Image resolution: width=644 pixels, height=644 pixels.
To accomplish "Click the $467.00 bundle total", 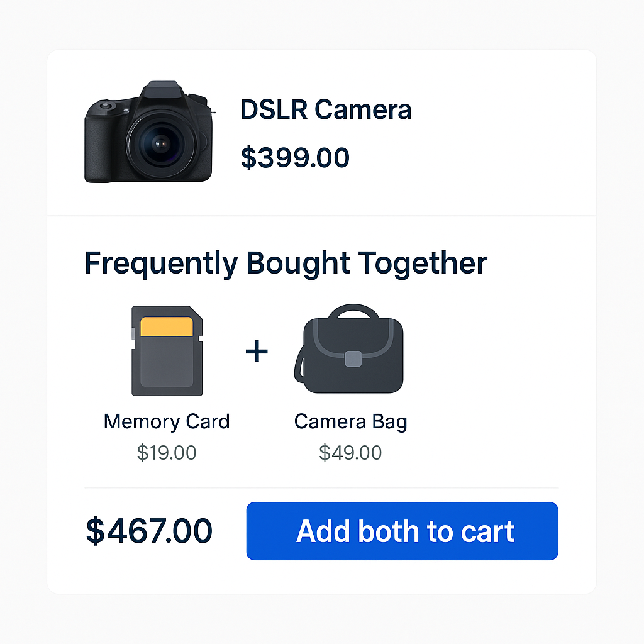I will tap(149, 531).
